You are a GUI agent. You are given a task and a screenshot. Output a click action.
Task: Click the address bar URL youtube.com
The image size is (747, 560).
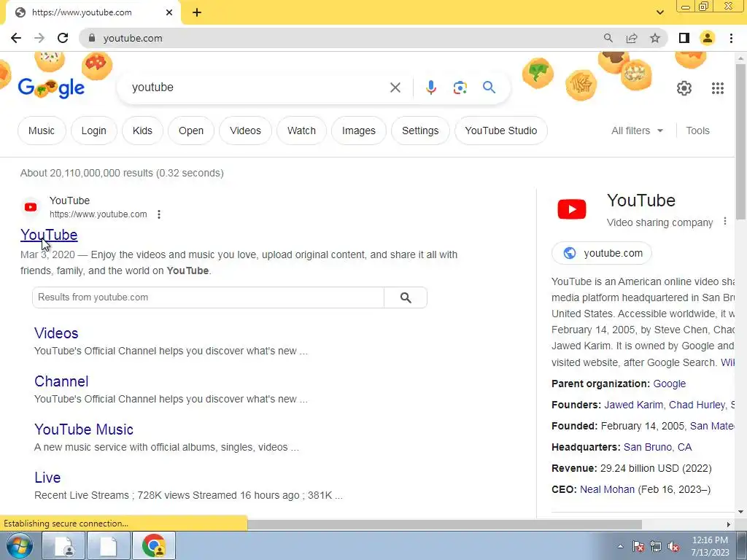[133, 38]
